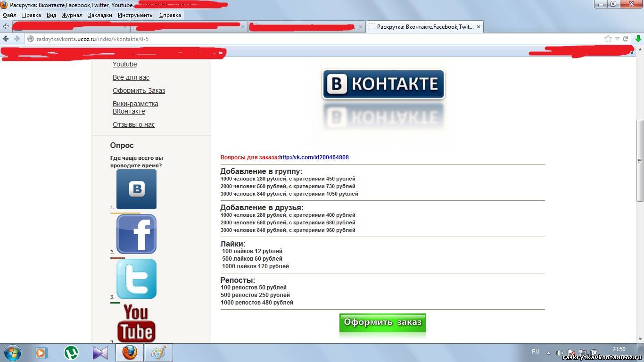Viewport: 644px width, 362px height.
Task: Open the Отзывы о нас link
Action: (x=134, y=124)
